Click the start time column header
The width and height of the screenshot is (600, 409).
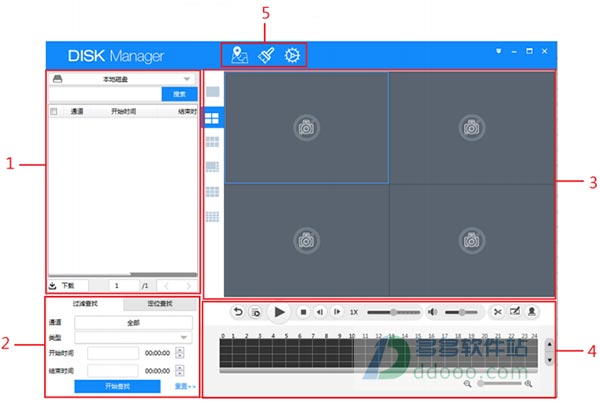[x=123, y=111]
